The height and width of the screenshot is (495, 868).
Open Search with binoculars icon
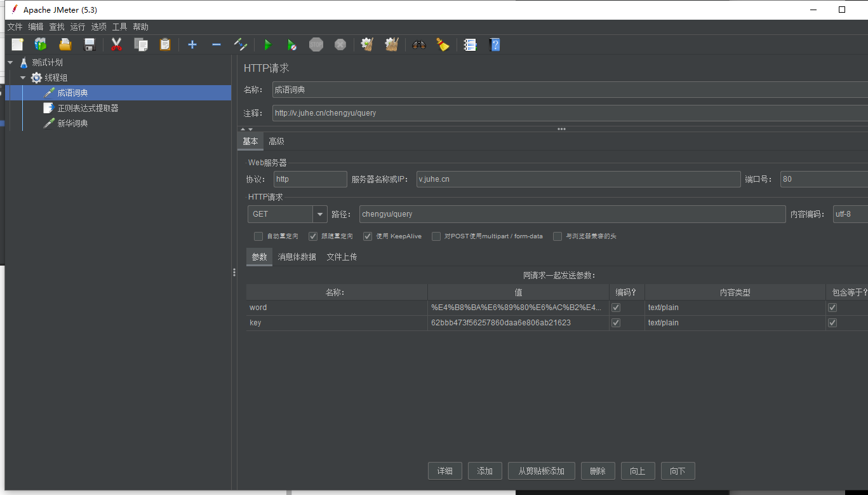418,44
